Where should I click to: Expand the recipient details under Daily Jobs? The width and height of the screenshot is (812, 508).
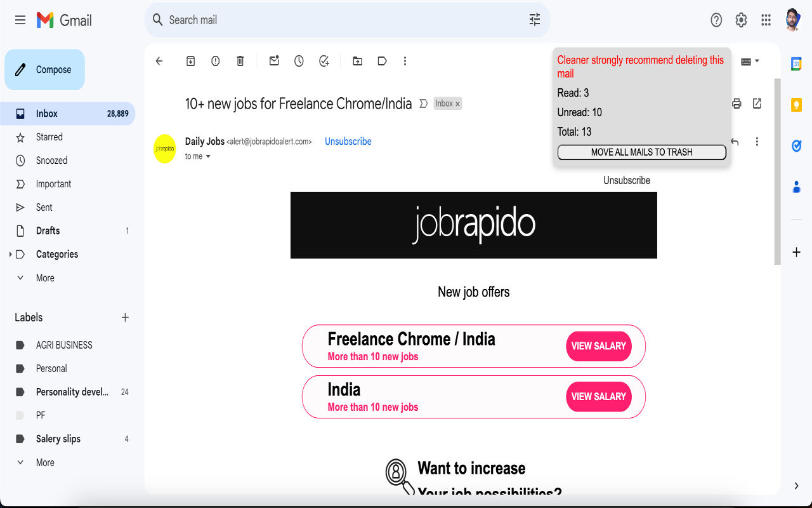tap(208, 156)
